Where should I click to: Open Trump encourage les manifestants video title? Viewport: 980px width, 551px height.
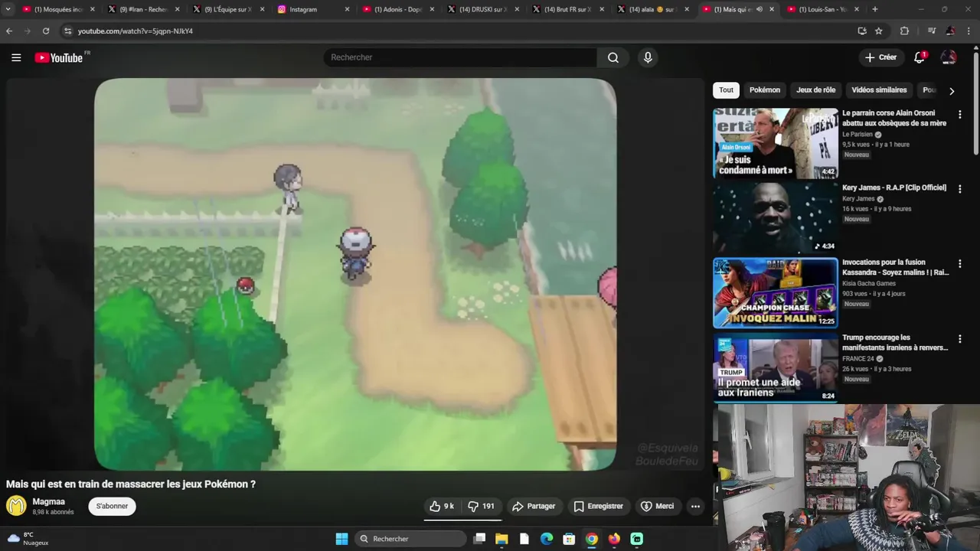point(895,342)
